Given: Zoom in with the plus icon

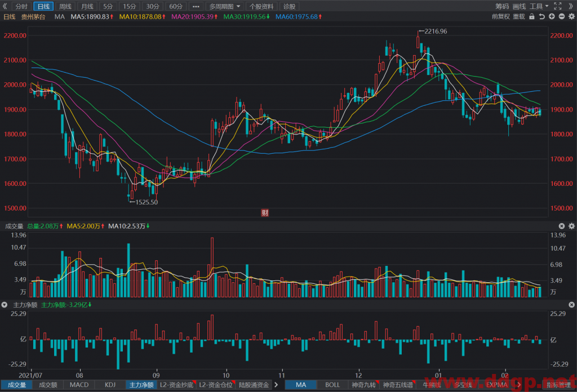Looking at the screenshot, I should [x=552, y=16].
